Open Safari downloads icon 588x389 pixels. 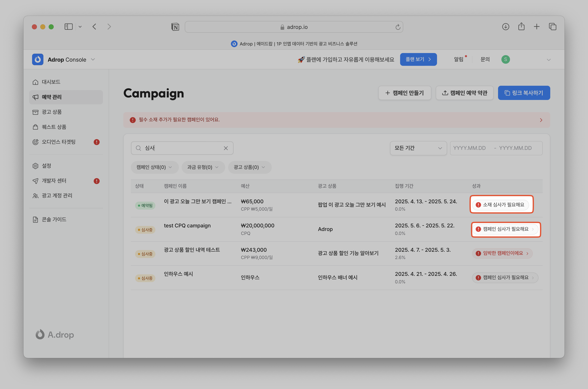point(505,27)
